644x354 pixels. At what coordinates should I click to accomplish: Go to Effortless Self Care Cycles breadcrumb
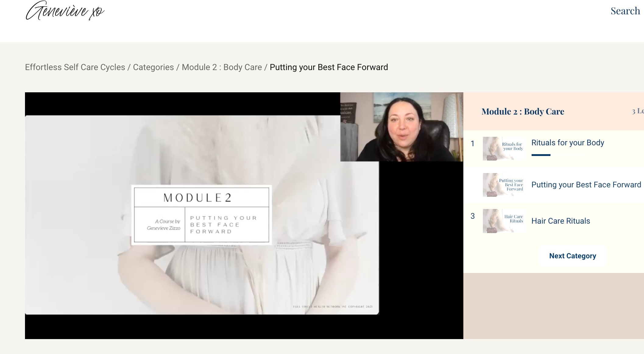[x=75, y=67]
